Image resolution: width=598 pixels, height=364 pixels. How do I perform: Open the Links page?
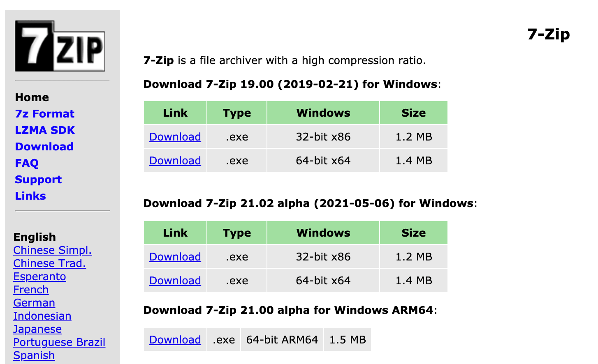click(30, 196)
